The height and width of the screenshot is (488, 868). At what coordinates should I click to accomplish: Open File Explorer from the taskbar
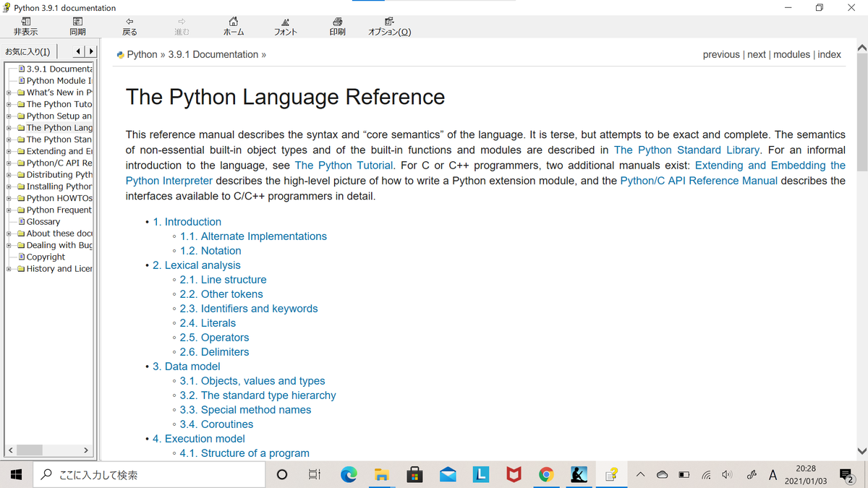click(382, 474)
